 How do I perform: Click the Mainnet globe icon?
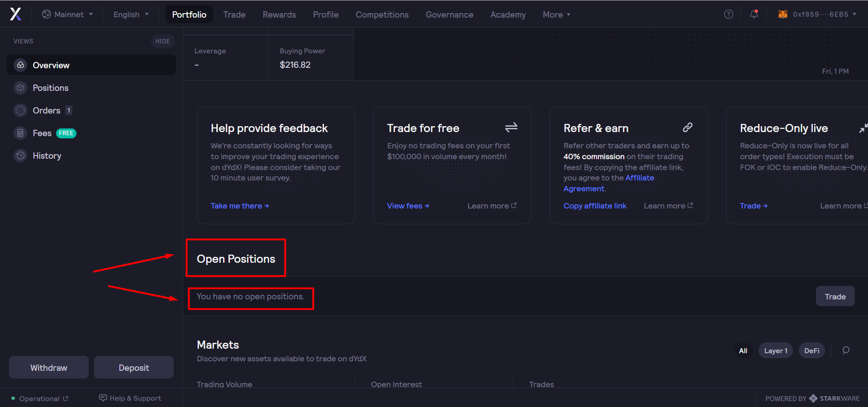tap(47, 14)
